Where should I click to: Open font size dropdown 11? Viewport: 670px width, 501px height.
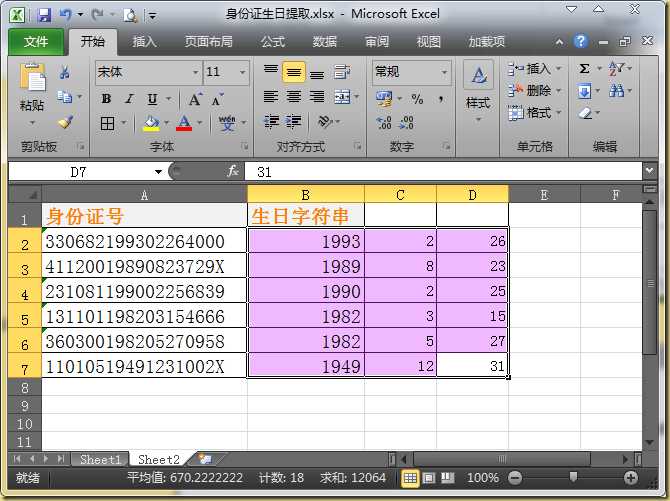(x=242, y=72)
